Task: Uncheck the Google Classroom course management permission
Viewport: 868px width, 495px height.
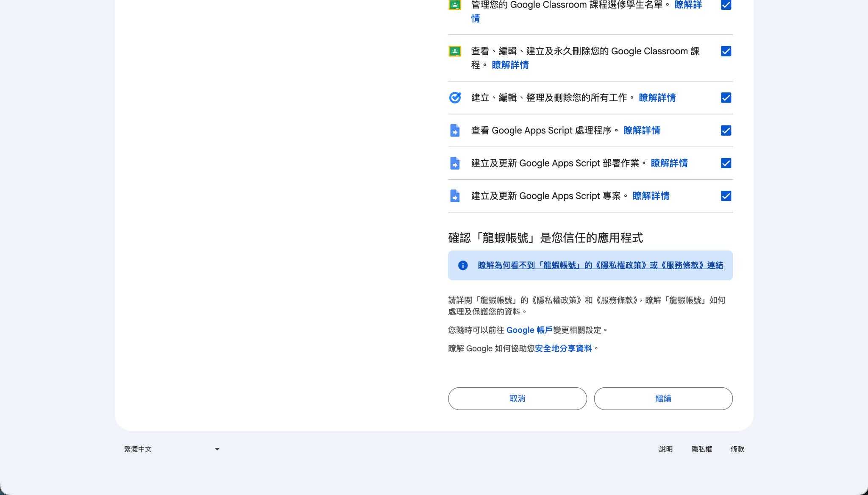Action: (726, 51)
